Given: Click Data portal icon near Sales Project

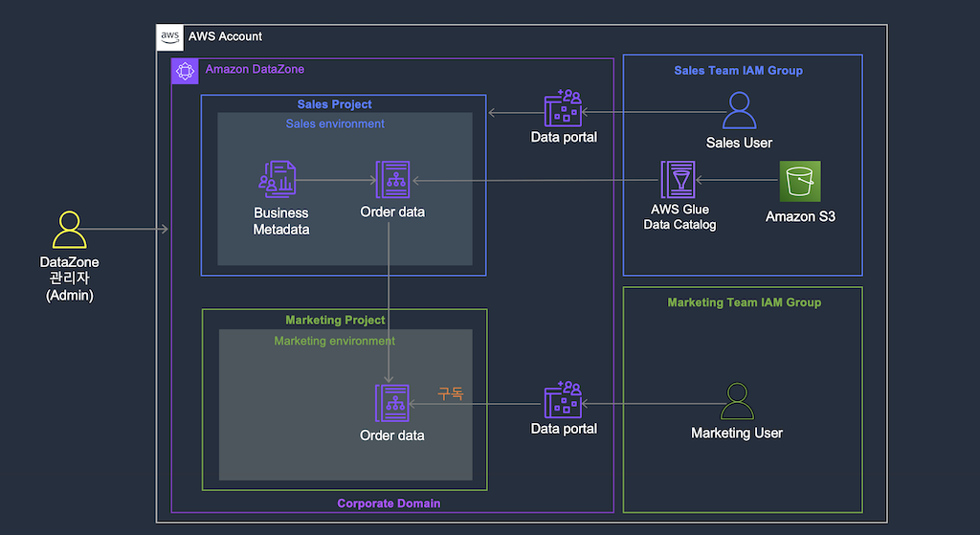Looking at the screenshot, I should point(563,108).
